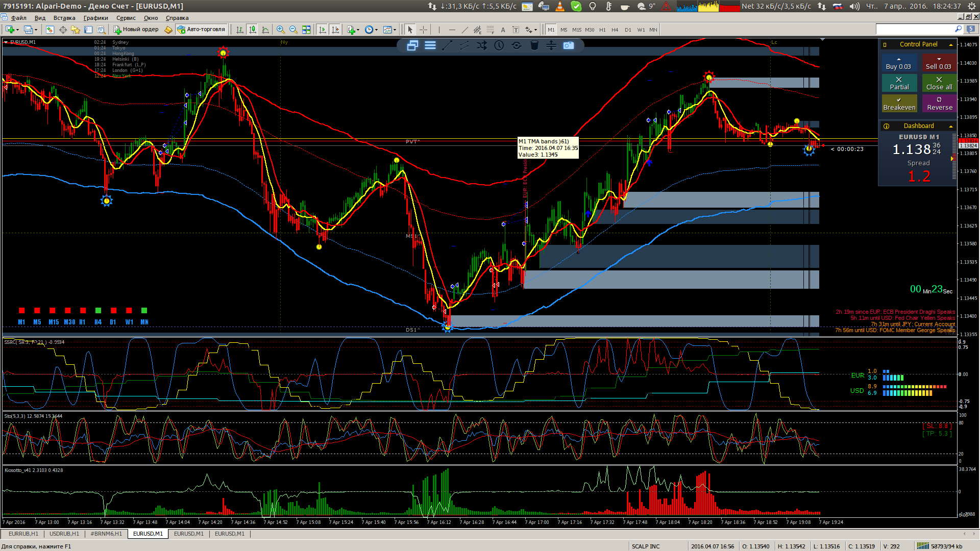Click the Close all button
980x551 pixels.
point(939,83)
